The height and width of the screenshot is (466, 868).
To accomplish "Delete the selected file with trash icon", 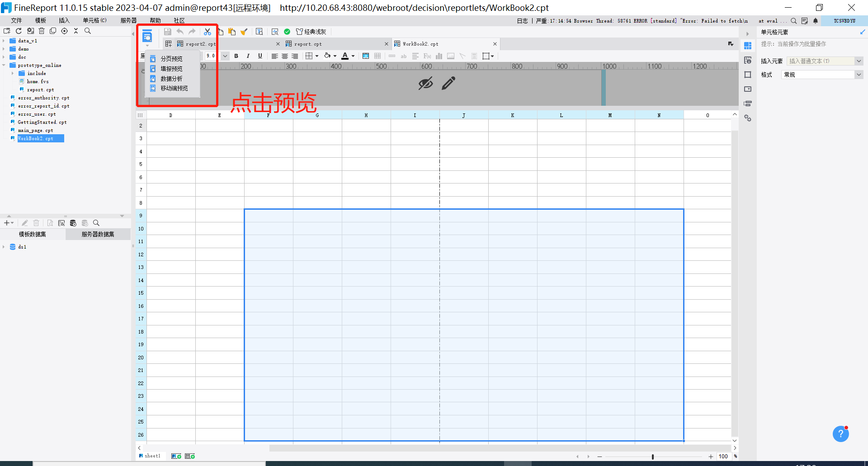I will (x=42, y=31).
